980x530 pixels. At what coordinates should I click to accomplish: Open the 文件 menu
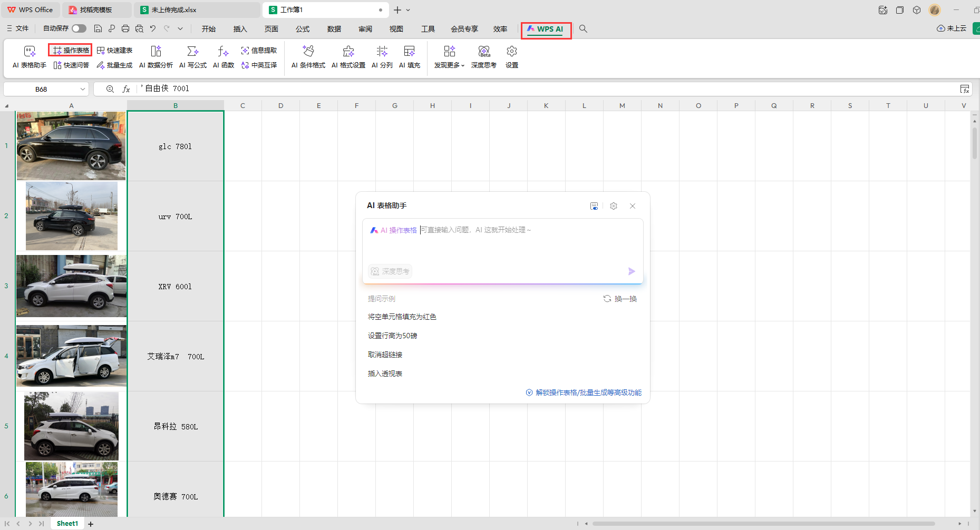pyautogui.click(x=18, y=28)
